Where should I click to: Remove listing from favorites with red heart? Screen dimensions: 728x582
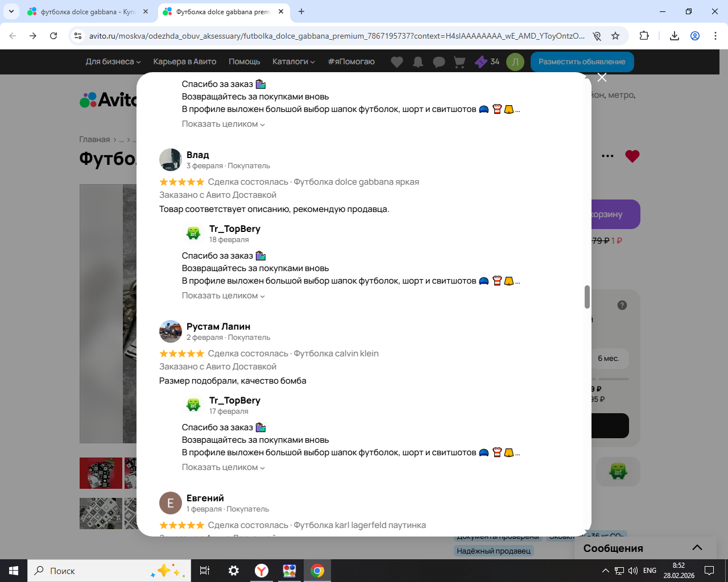632,156
